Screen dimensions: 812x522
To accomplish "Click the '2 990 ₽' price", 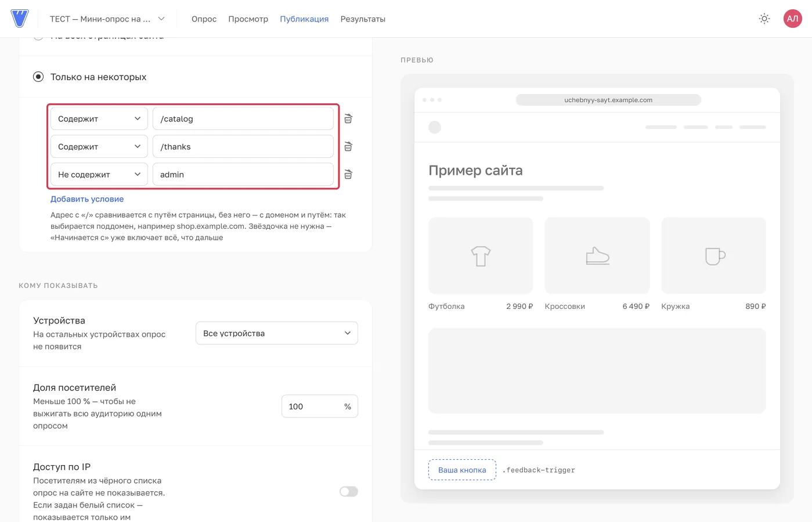I will click(519, 306).
